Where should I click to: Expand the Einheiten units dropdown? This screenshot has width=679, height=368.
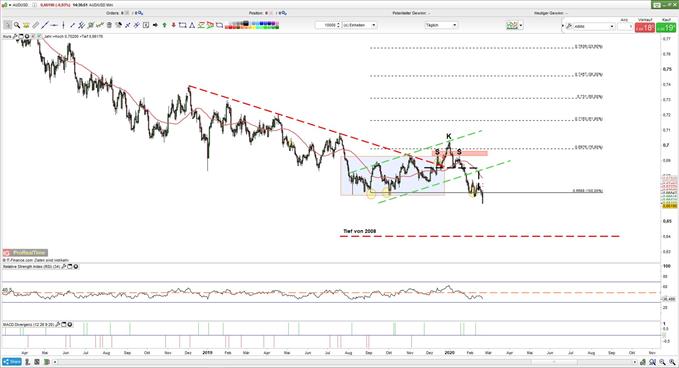coord(359,25)
